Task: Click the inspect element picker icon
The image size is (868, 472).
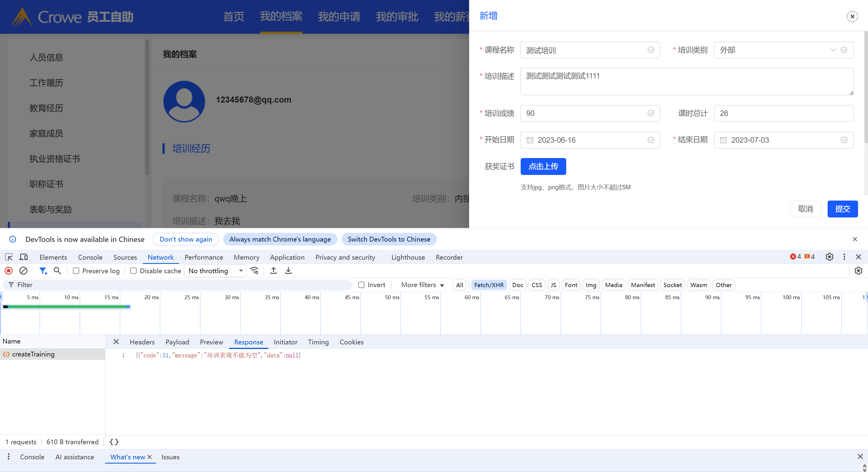Action: click(x=8, y=257)
